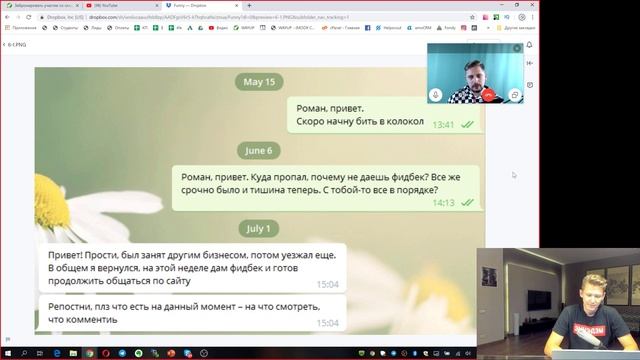Click the browser back arrow
640x360 pixels.
[x=7, y=17]
